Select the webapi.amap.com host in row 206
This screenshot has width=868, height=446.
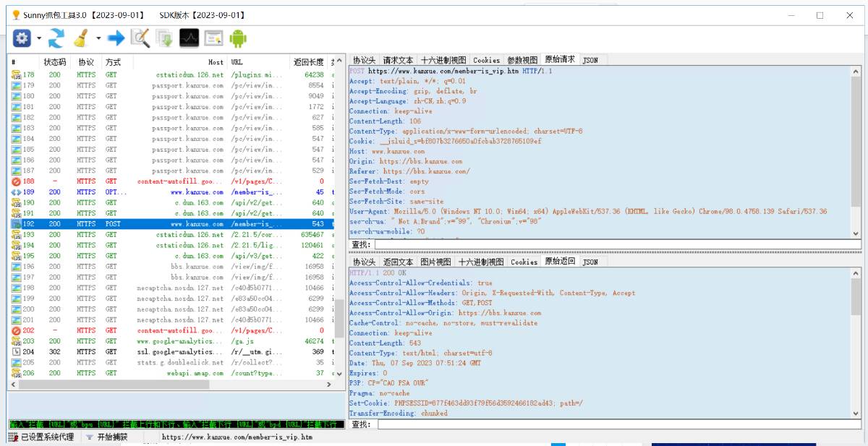[195, 373]
